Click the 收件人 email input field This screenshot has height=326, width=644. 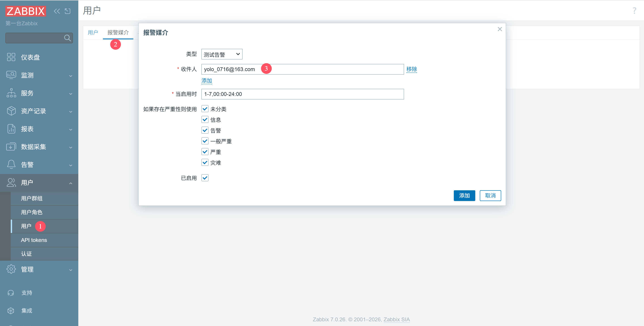pos(303,69)
